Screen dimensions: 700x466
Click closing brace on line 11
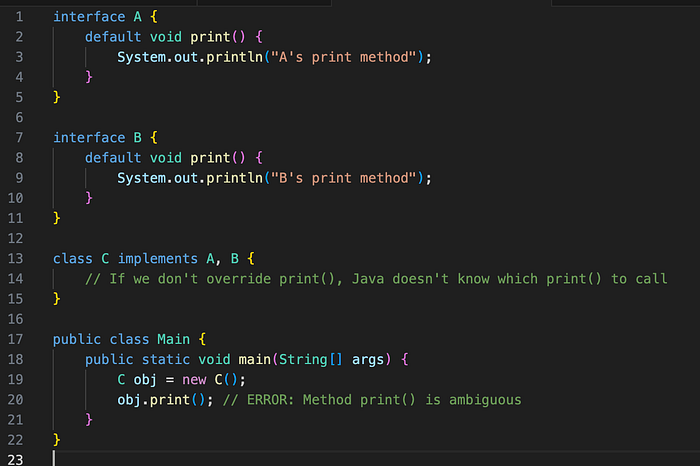point(57,218)
